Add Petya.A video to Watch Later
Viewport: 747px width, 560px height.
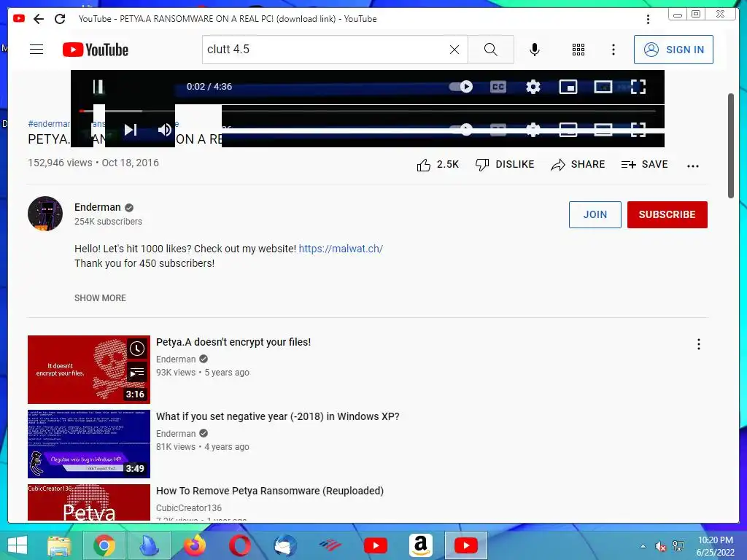[137, 349]
